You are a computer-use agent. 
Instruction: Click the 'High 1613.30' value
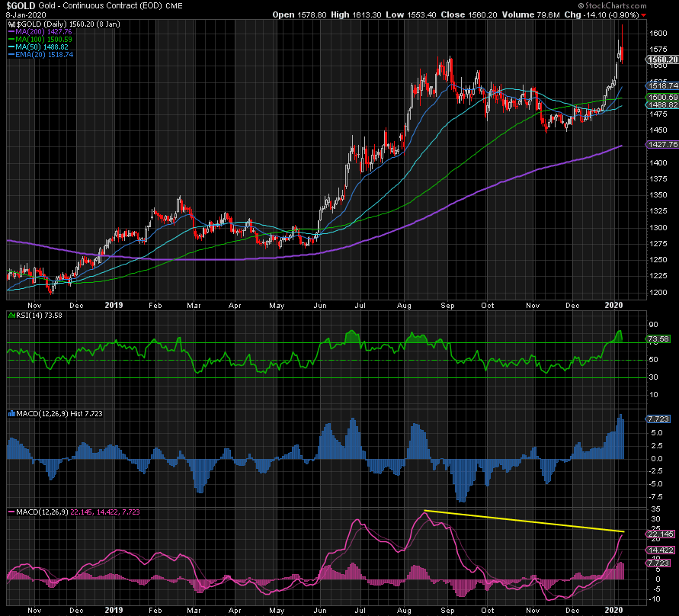point(356,14)
